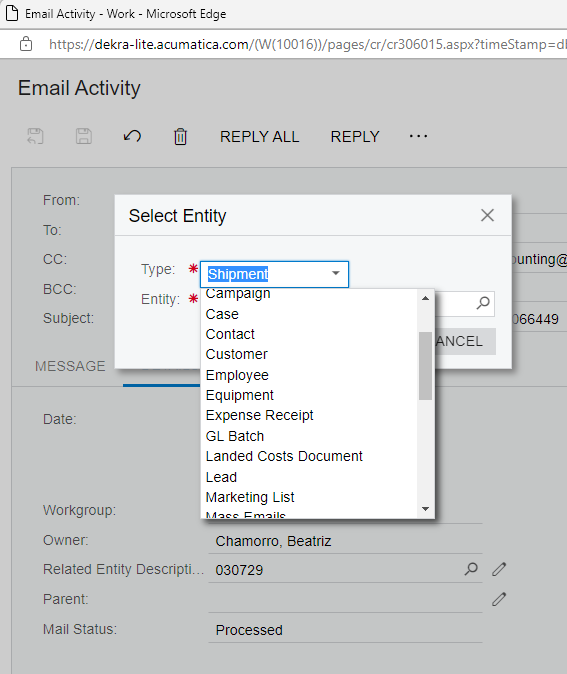This screenshot has height=674, width=567.
Task: Select Customer from the Type list
Action: pyautogui.click(x=237, y=354)
